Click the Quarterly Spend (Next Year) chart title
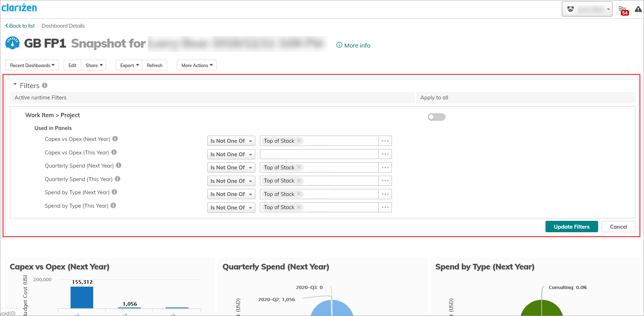This screenshot has width=644, height=316. (x=276, y=267)
